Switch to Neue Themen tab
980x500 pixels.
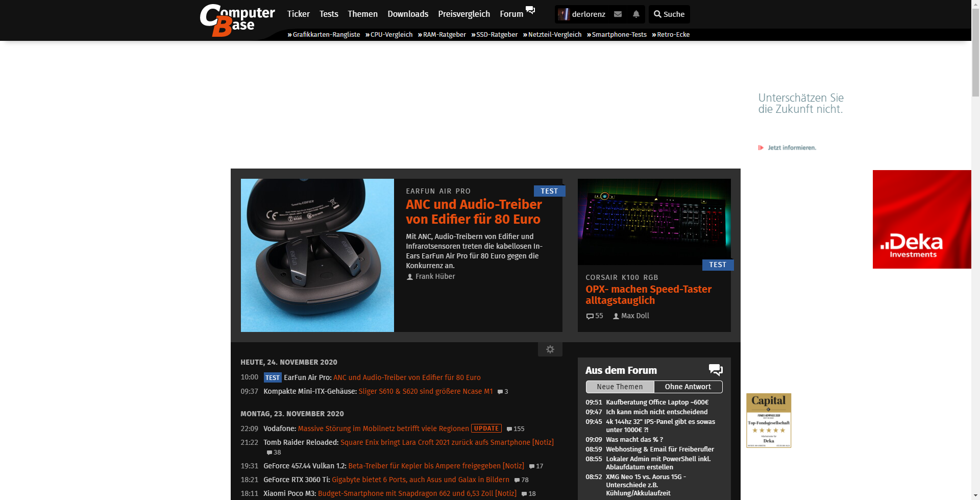click(620, 387)
